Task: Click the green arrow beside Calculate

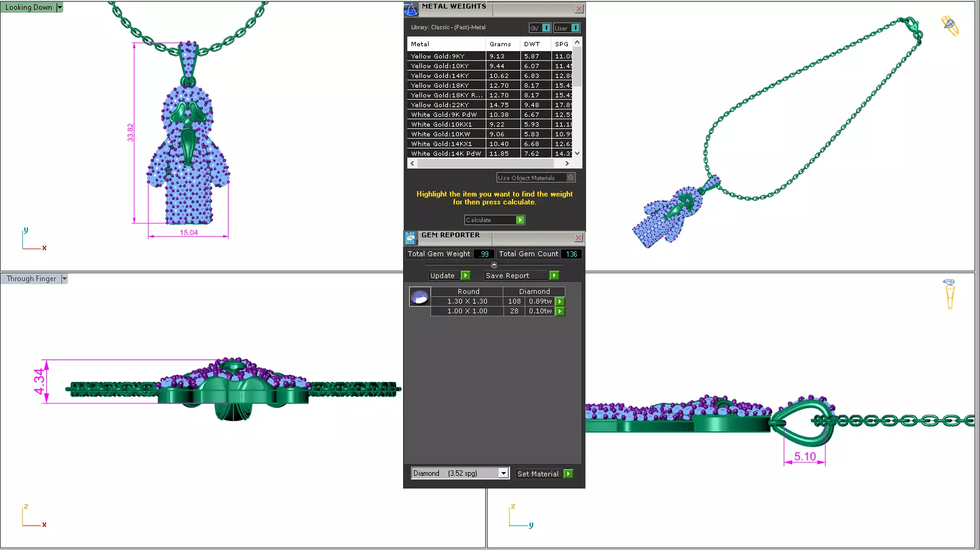Action: [520, 220]
